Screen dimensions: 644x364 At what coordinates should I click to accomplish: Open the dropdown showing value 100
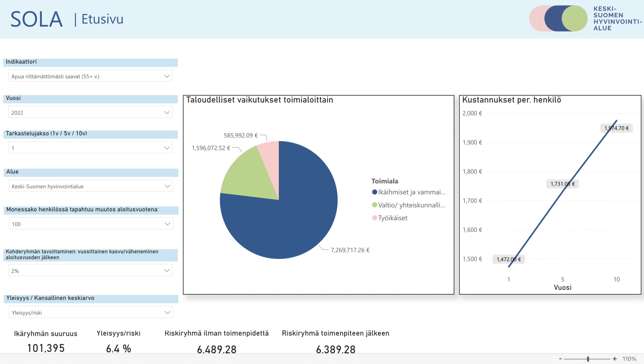167,224
